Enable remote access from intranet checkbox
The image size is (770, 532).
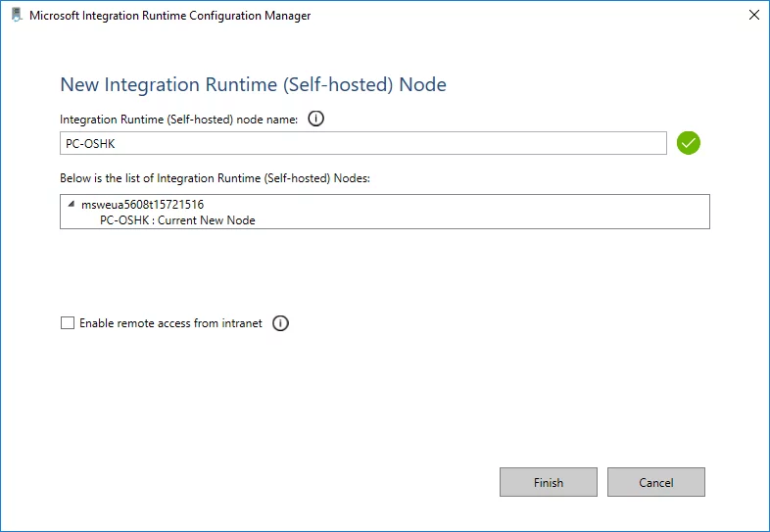[68, 323]
